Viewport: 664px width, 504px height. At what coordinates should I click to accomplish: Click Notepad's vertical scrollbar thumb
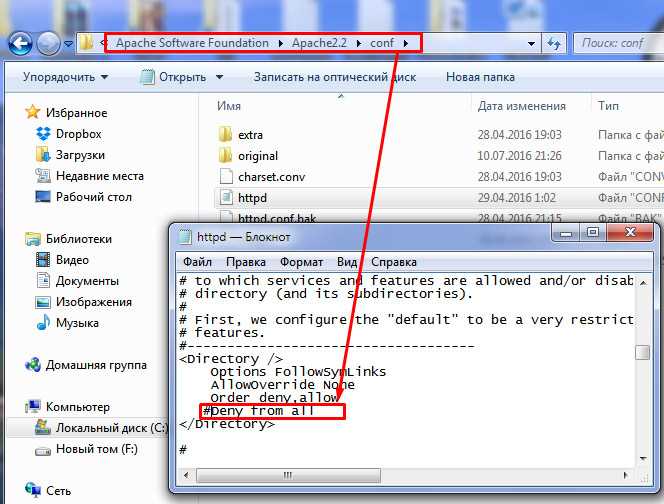coord(643,352)
